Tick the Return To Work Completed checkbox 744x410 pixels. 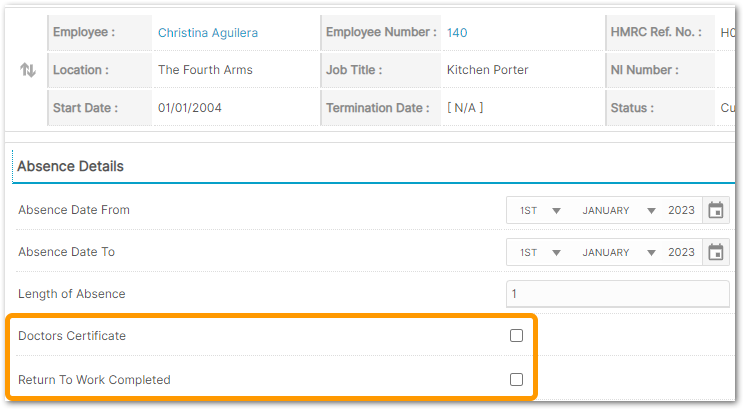[516, 379]
